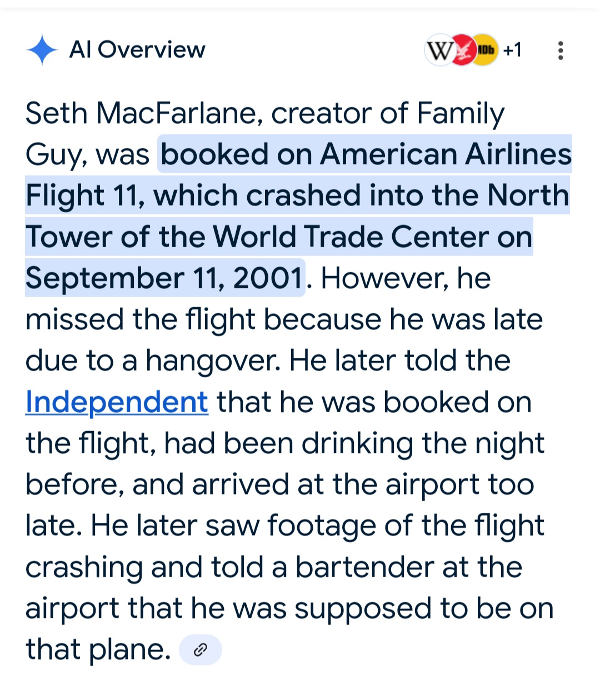Click the "AI Overview" heading
This screenshot has width=600, height=700.
point(137,50)
